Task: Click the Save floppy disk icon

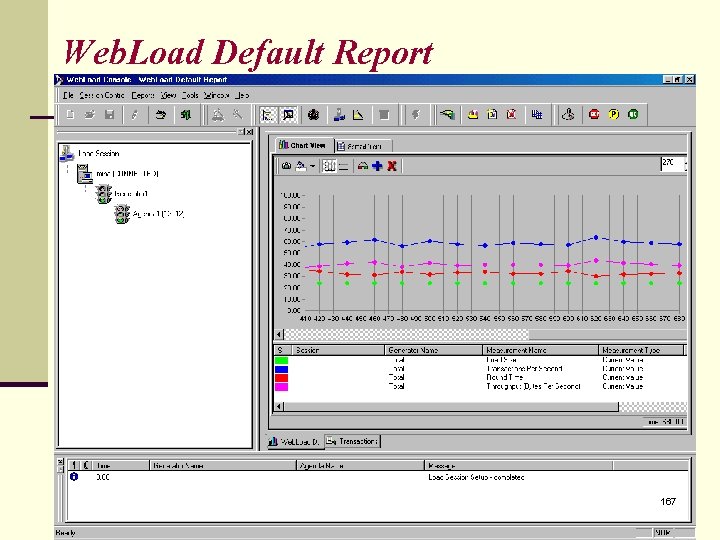Action: (x=109, y=114)
